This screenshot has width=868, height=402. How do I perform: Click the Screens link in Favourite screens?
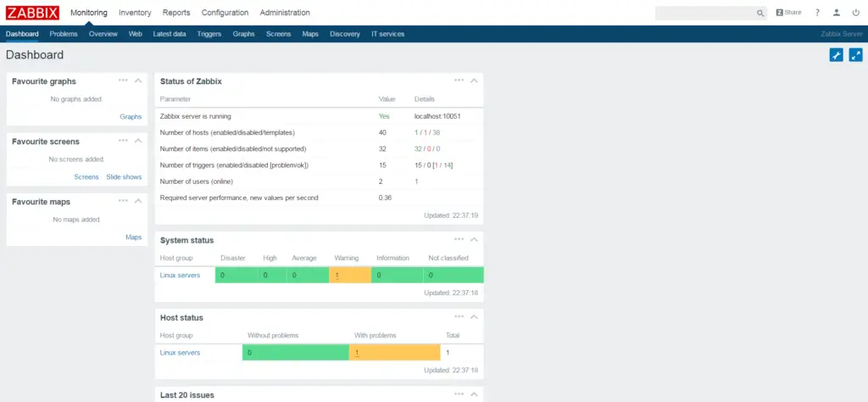click(x=86, y=177)
